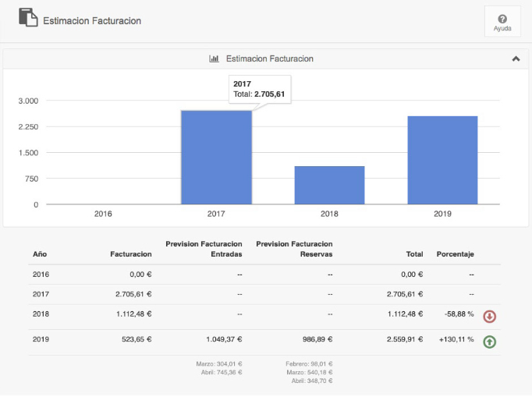Screen dimensions: 532x404
Task: Click the Año column header
Action: (40, 254)
